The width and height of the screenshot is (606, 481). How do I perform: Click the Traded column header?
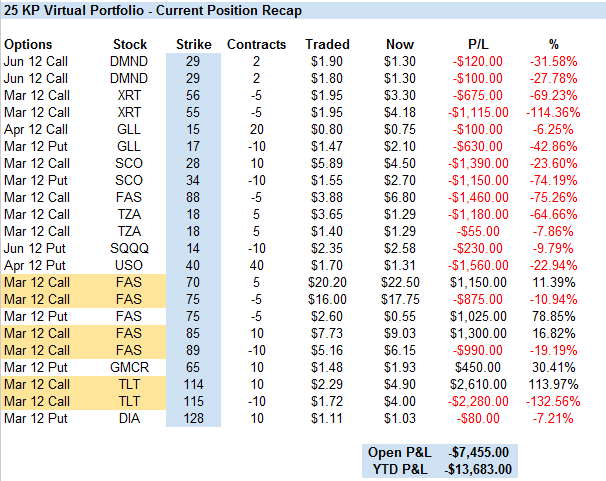click(327, 45)
